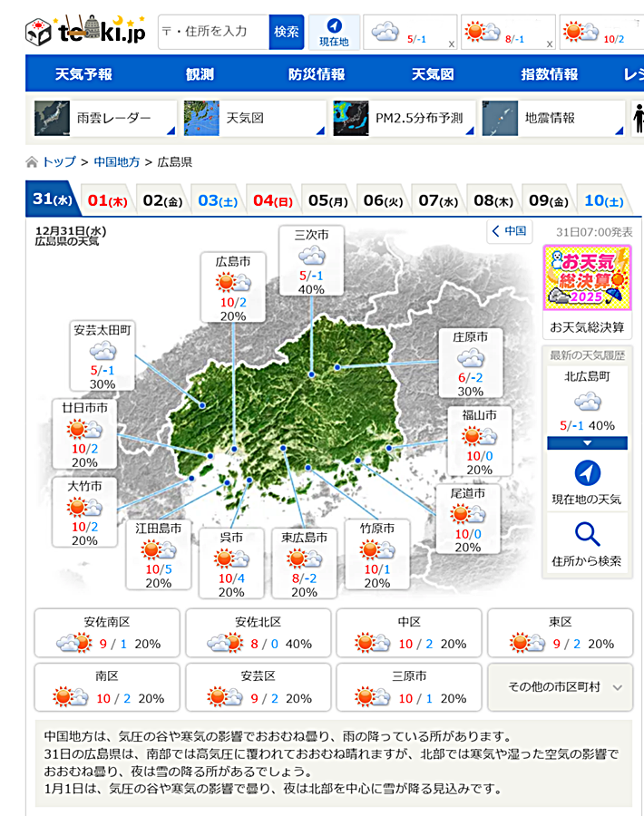Open the お天気総決算 2025 banner
The height and width of the screenshot is (816, 644).
coord(587,277)
